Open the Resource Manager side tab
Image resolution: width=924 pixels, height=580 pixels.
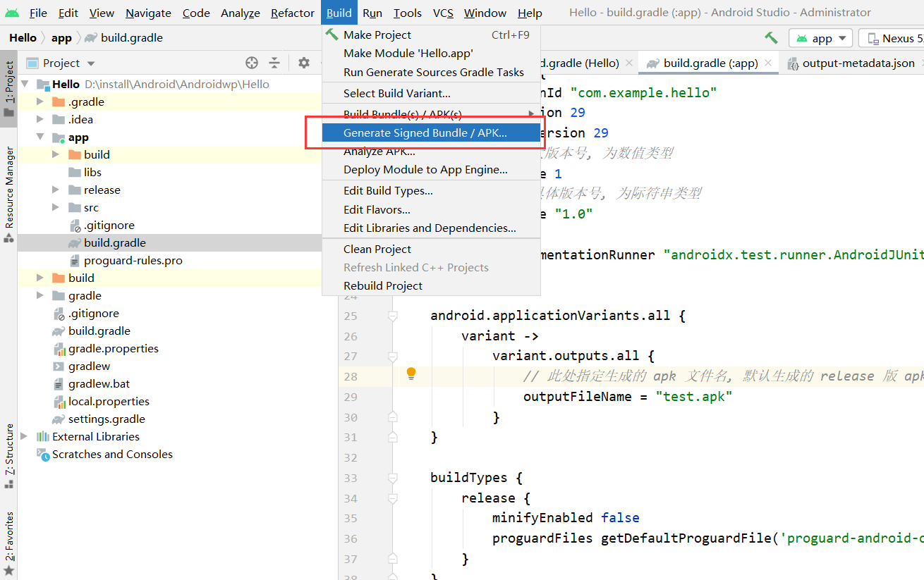(x=9, y=194)
